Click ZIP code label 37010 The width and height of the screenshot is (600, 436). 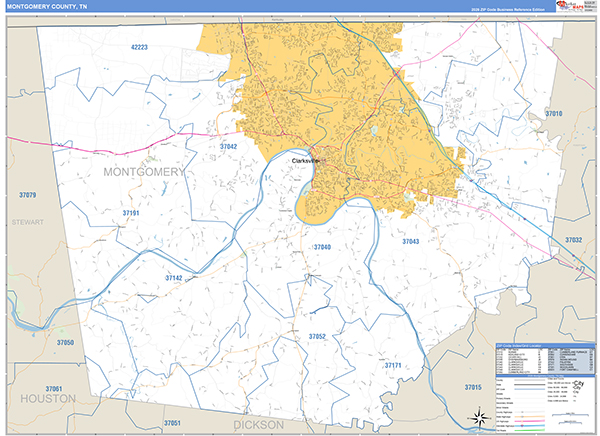coord(554,113)
